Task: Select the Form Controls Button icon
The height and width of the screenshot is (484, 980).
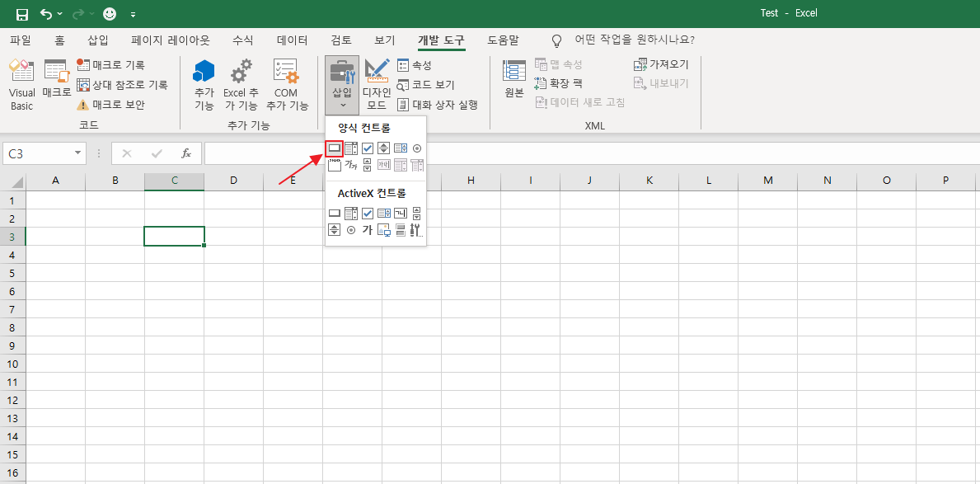Action: 335,148
